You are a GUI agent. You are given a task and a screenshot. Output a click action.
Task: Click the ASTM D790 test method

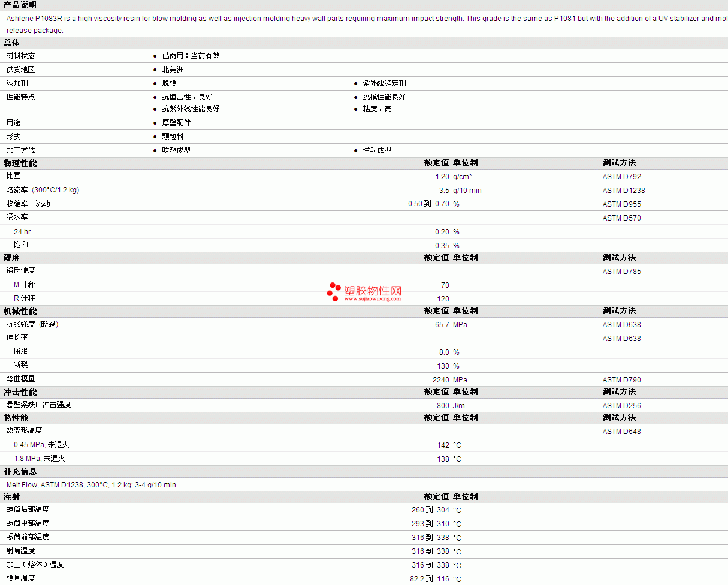coord(622,380)
